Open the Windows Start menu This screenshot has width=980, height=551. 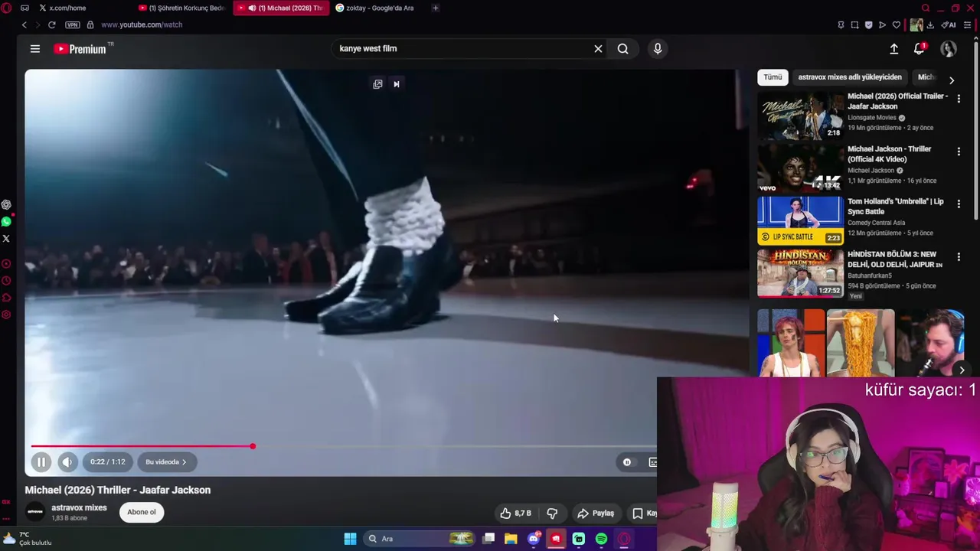(x=350, y=539)
